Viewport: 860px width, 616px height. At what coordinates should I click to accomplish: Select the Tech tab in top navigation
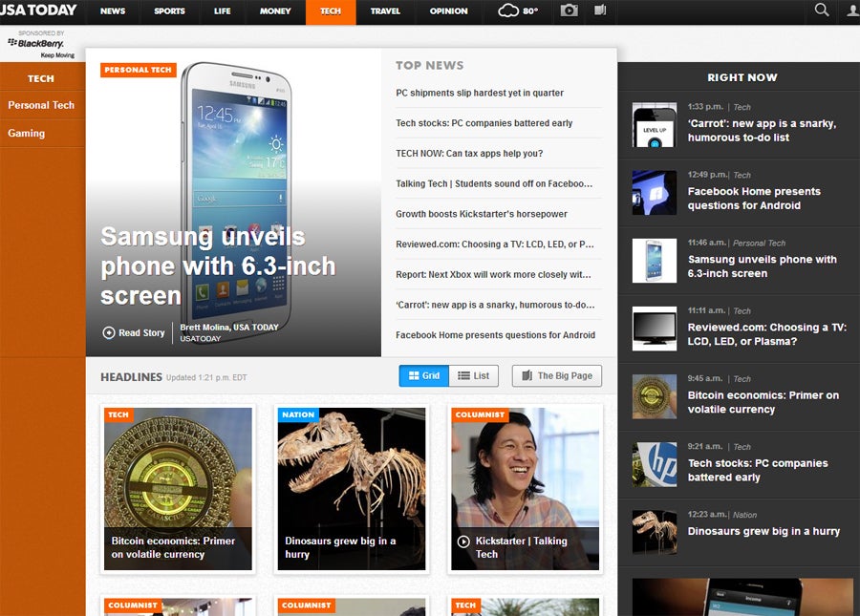pyautogui.click(x=331, y=11)
